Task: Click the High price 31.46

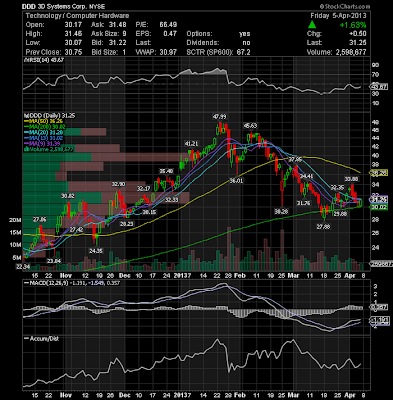Action: pyautogui.click(x=72, y=34)
